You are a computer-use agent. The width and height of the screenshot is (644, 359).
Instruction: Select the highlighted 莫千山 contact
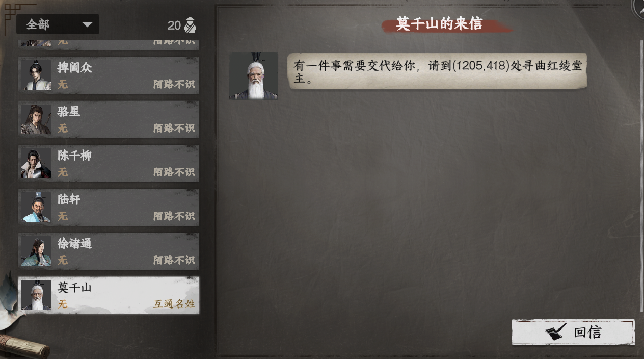pyautogui.click(x=109, y=295)
